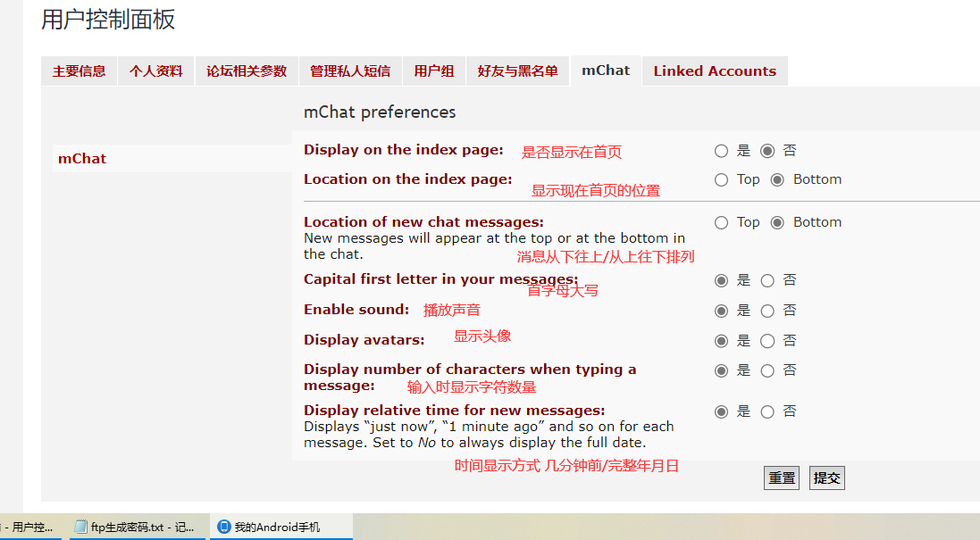Set index page location to Top
Screen dimensions: 980x540
(722, 180)
